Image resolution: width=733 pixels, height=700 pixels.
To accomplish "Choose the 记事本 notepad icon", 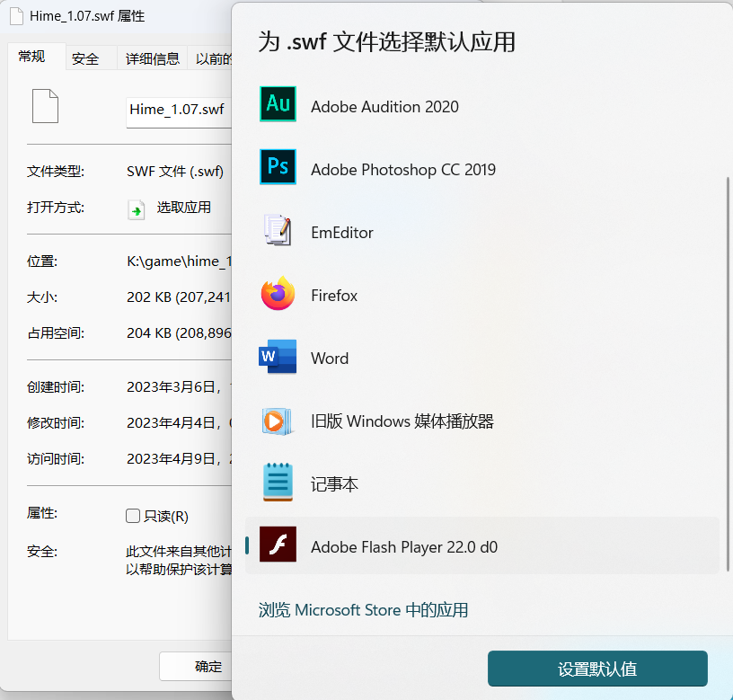I will 278,483.
